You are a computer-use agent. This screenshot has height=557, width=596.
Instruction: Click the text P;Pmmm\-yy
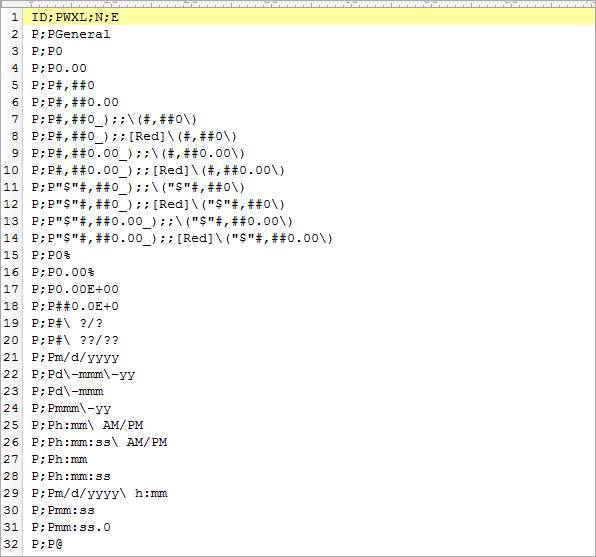click(71, 408)
